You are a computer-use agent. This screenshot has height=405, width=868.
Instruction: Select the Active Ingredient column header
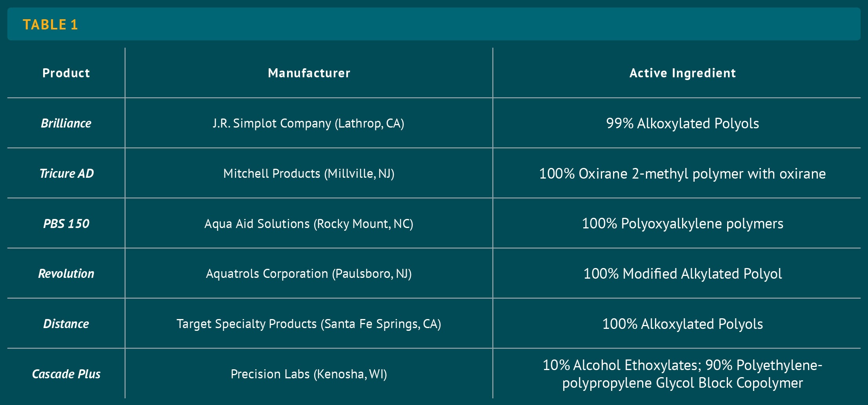click(682, 73)
